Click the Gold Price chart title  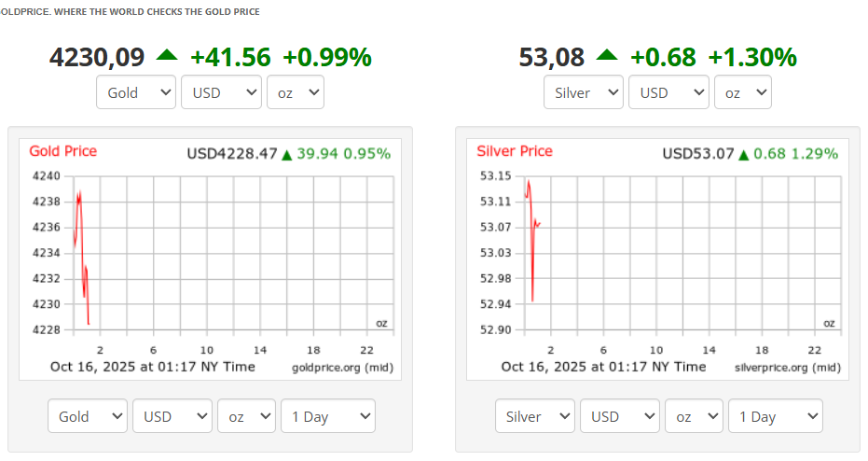pyautogui.click(x=62, y=151)
